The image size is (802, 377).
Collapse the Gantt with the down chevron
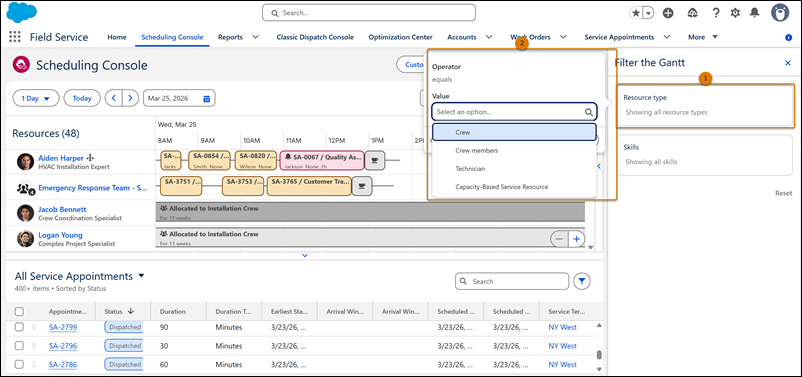[305, 255]
